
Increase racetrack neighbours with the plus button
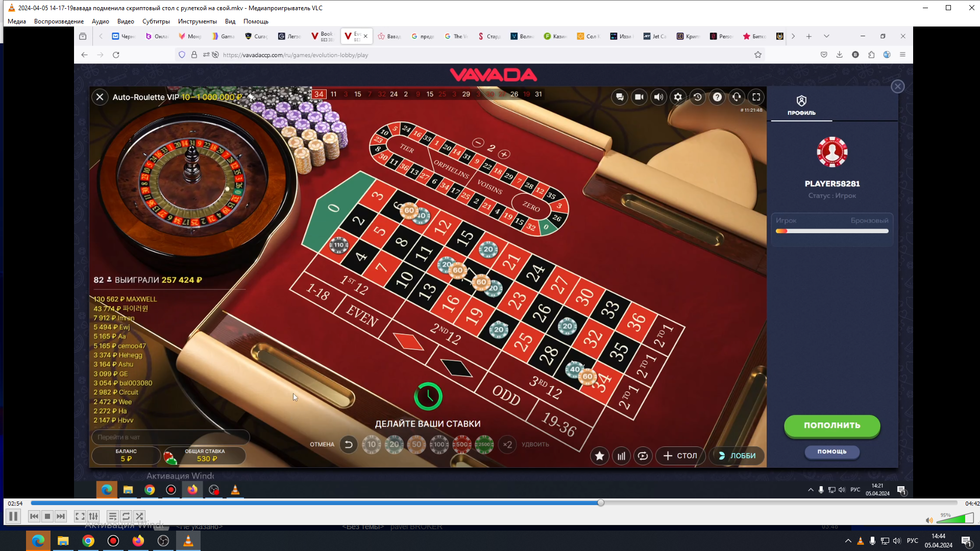504,154
